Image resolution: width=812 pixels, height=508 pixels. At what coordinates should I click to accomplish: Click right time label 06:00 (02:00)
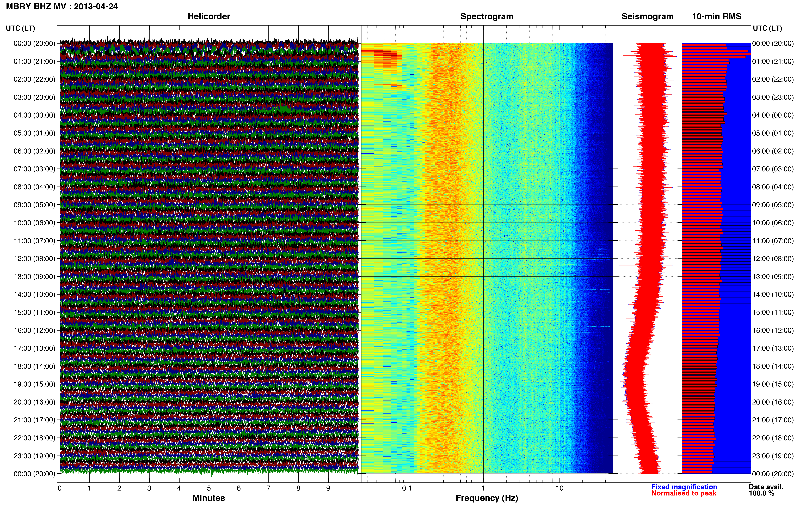click(x=773, y=151)
